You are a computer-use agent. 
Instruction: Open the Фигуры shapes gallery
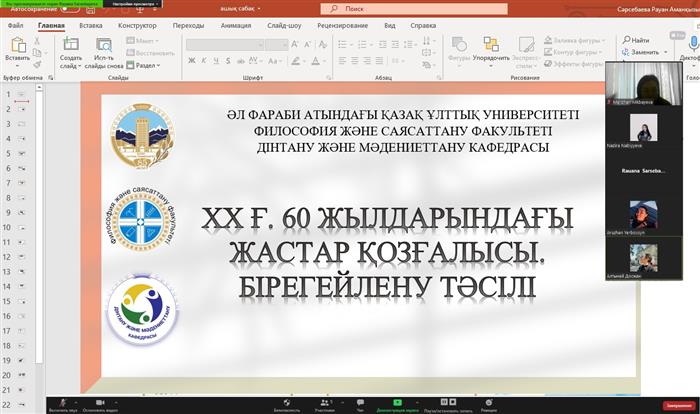click(x=459, y=45)
